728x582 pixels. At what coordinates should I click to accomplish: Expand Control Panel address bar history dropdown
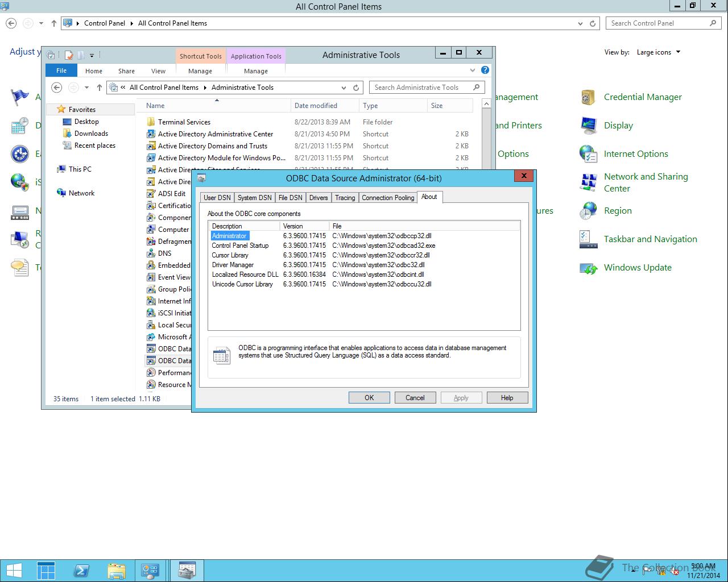[x=580, y=23]
